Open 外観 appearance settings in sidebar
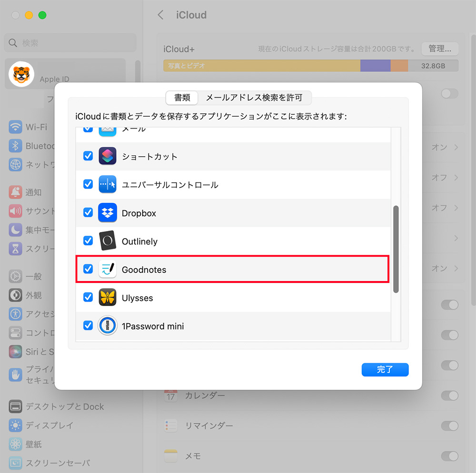This screenshot has height=473, width=476. point(26,295)
